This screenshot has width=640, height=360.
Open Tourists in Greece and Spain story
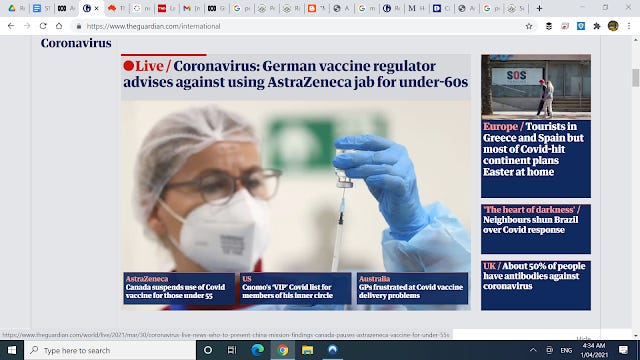point(536,149)
